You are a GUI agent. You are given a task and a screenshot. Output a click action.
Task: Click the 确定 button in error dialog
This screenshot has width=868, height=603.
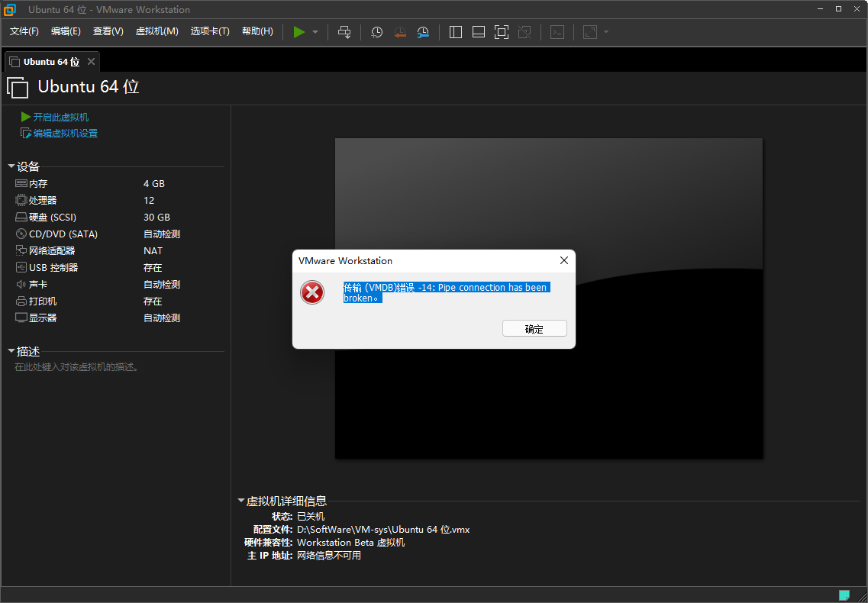tap(534, 328)
